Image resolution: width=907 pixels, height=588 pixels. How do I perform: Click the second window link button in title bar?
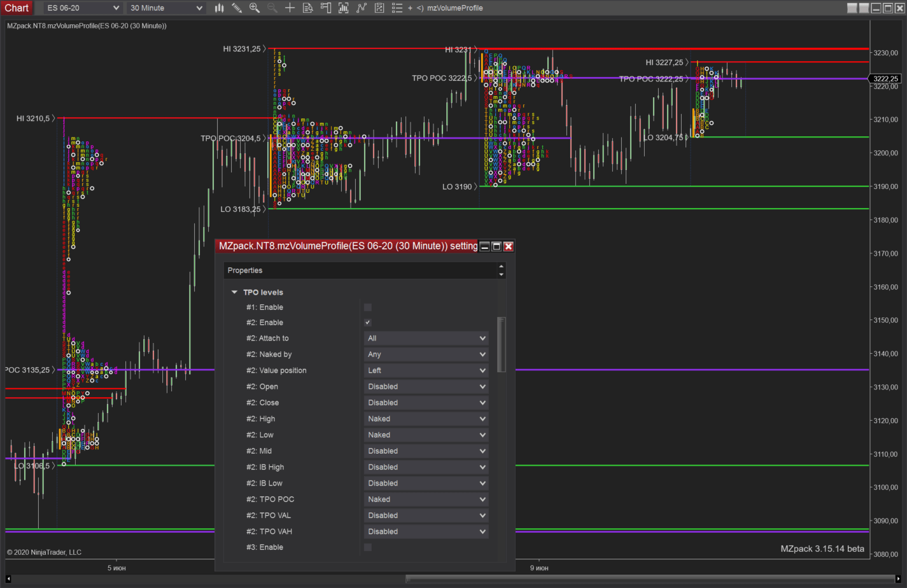pyautogui.click(x=864, y=8)
